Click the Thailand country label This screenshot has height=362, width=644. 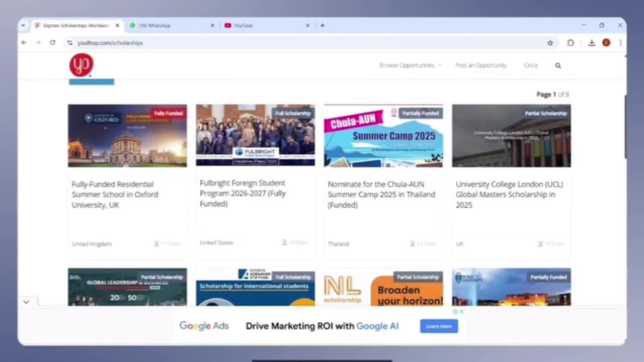(338, 244)
